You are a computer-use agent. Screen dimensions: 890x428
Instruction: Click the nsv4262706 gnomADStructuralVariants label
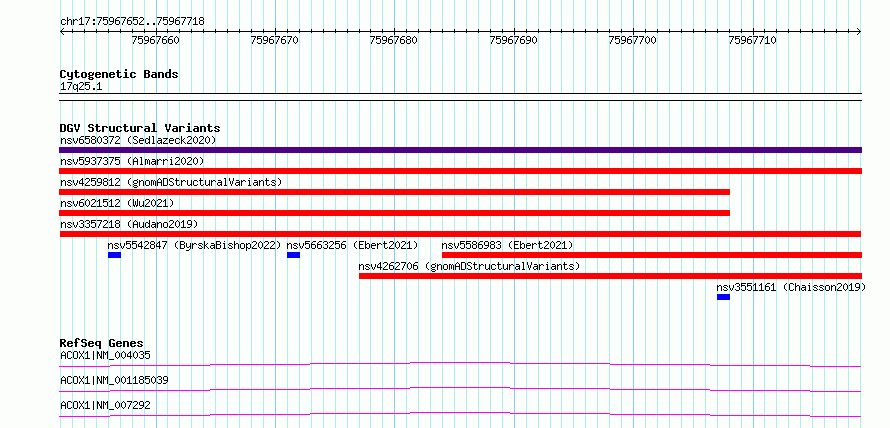(x=469, y=266)
